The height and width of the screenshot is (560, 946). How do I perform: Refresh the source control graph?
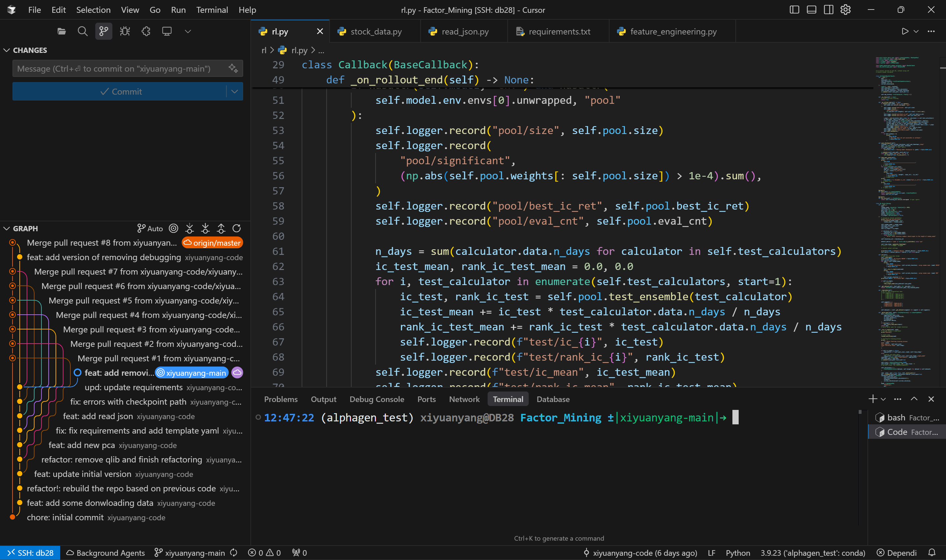click(x=237, y=228)
